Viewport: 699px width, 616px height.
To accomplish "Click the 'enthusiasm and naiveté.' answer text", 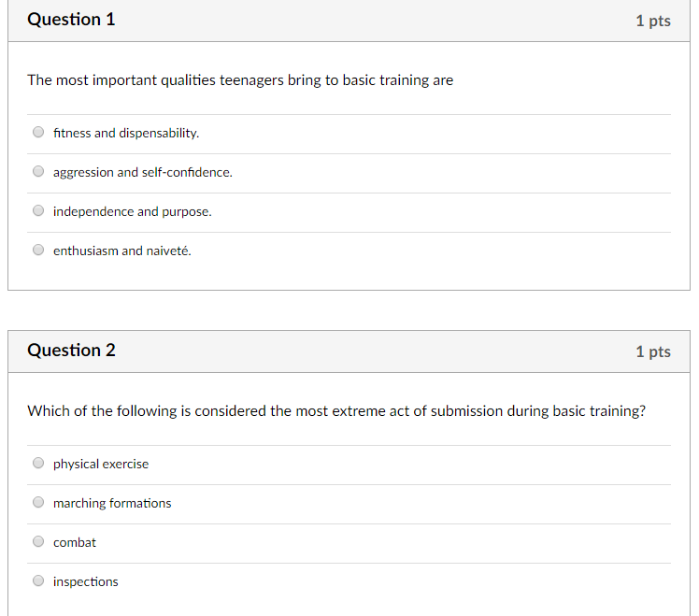I will tap(122, 251).
